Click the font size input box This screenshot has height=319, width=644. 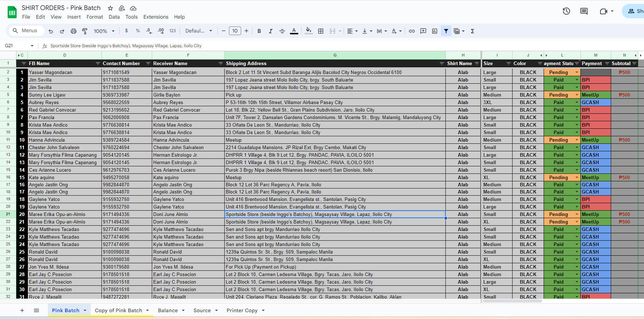coord(235,31)
